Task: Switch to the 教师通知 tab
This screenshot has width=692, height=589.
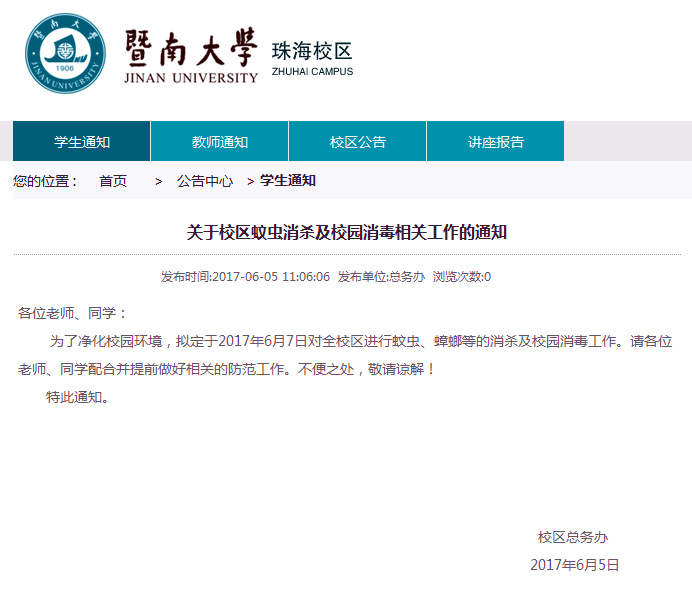Action: click(x=220, y=142)
